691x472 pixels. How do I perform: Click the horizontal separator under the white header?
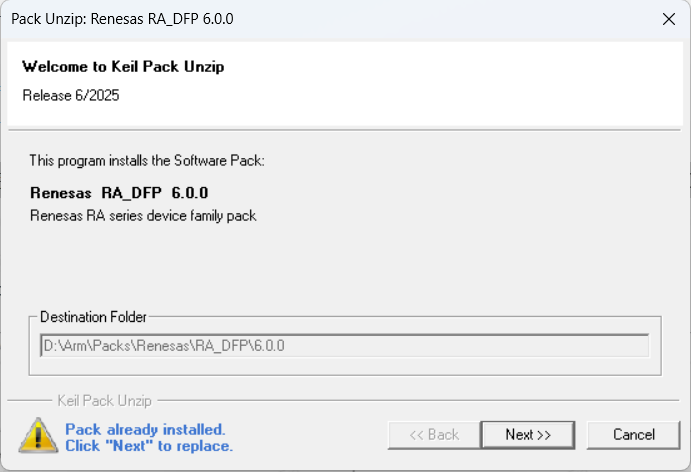pyautogui.click(x=344, y=130)
